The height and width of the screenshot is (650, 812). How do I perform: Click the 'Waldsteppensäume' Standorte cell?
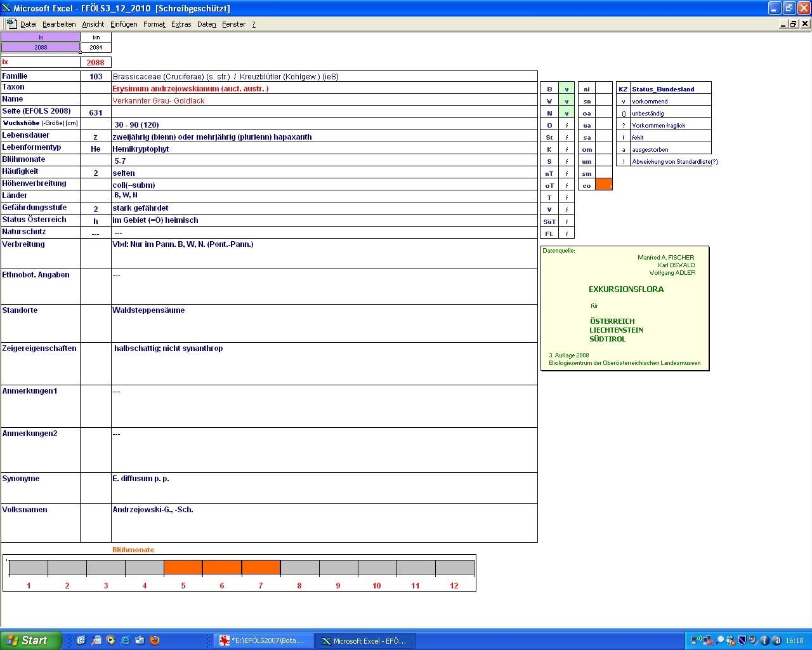(x=324, y=323)
